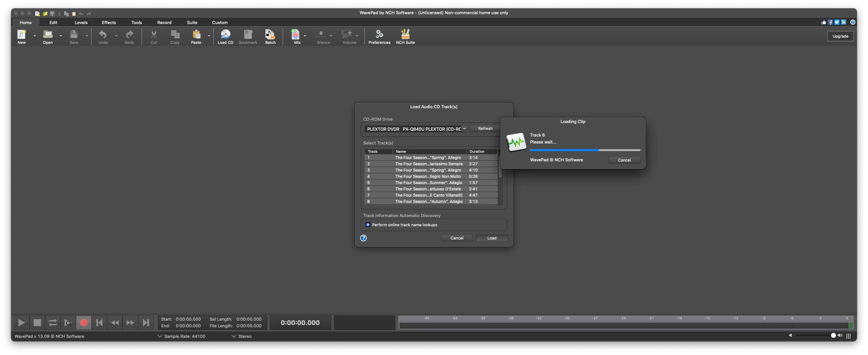Click the Open file toolbar icon
Viewport: 868px width, 355px height.
[48, 37]
